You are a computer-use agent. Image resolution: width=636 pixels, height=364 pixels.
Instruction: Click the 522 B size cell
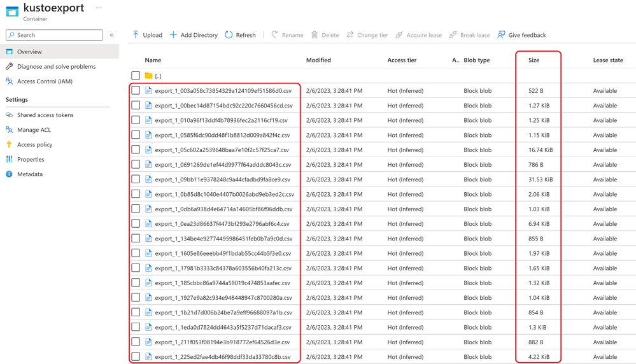coord(536,91)
